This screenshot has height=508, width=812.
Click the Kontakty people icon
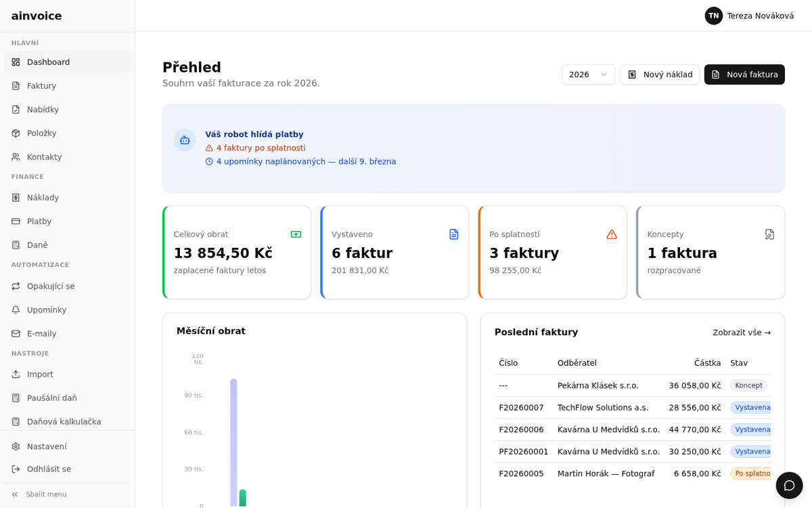16,157
